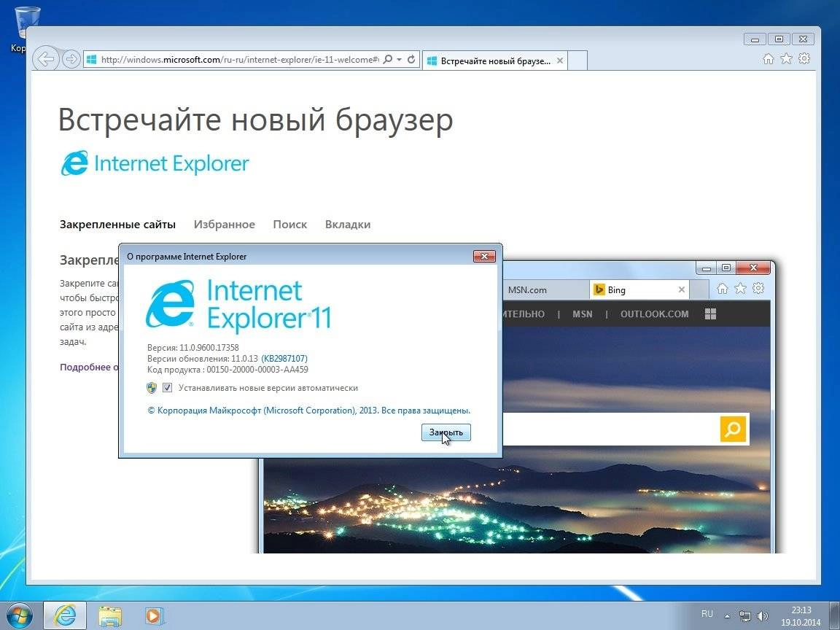Click the gear icon in the preview window
This screenshot has height=630, width=840.
(758, 288)
